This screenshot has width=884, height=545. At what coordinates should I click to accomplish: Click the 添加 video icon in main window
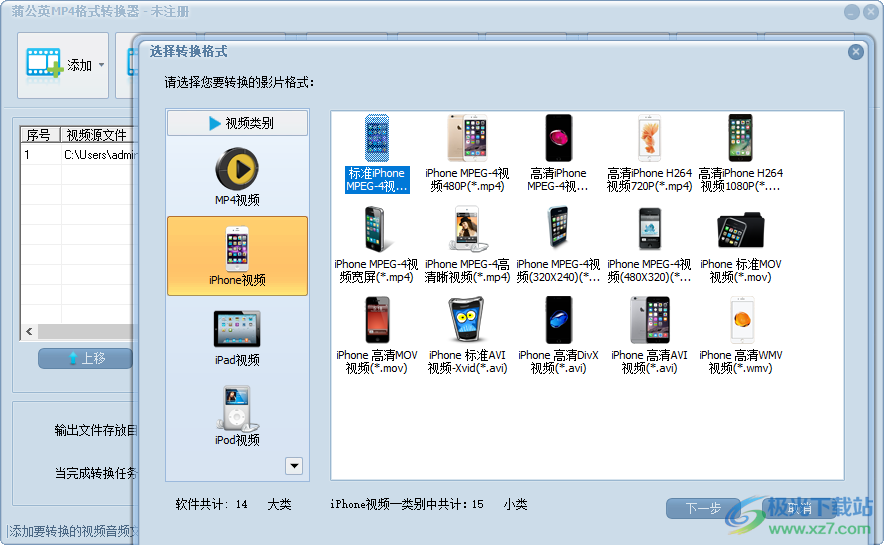click(45, 64)
